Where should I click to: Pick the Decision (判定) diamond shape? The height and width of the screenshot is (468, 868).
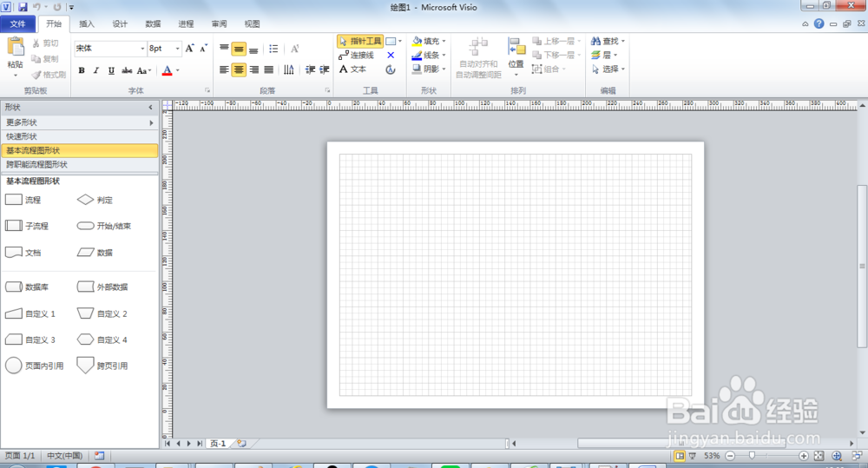[95, 200]
